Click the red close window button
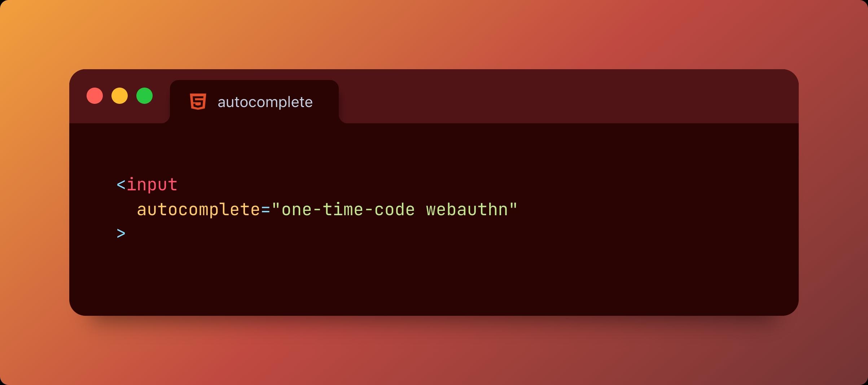The width and height of the screenshot is (868, 385). 95,96
